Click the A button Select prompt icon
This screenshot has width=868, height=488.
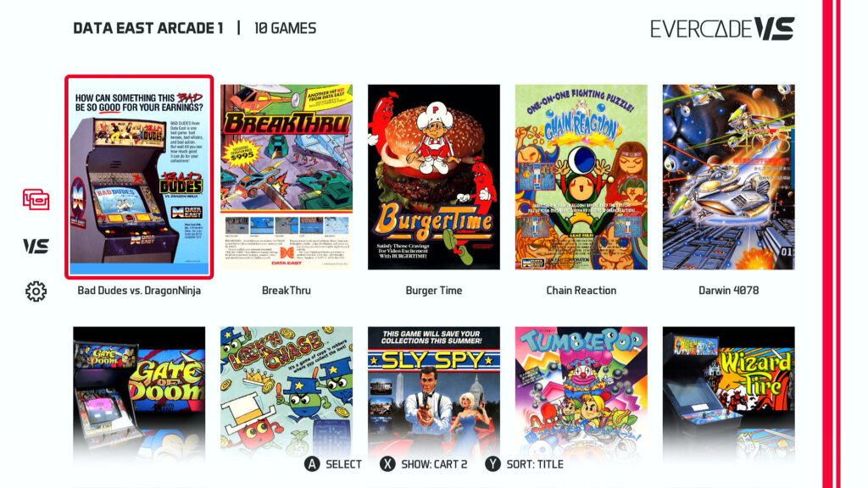[312, 464]
